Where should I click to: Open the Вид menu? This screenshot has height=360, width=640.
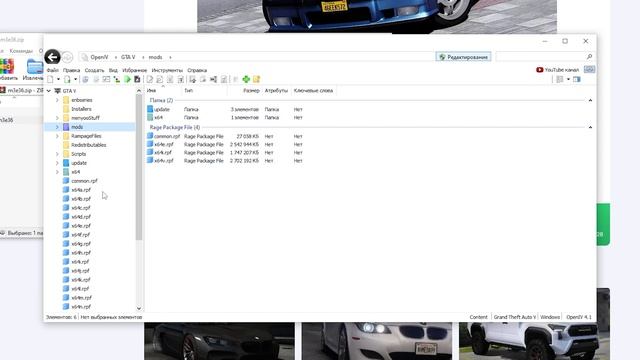[113, 70]
